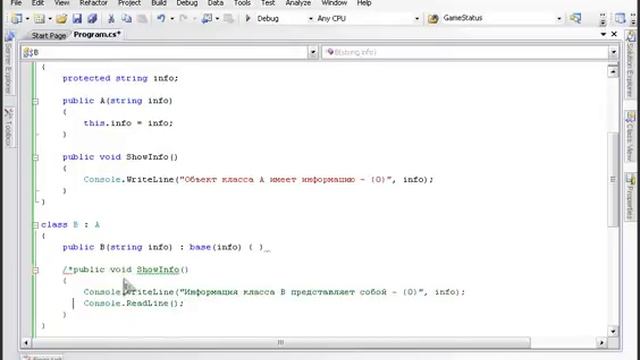Open the New Project dropdown arrow
This screenshot has height=360, width=640.
(x=27, y=19)
